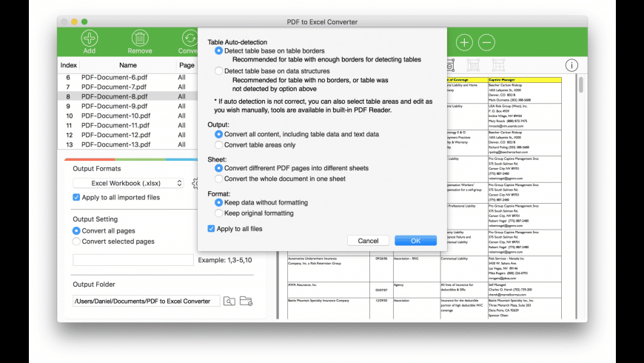The image size is (644, 363).
Task: Select the hatched table area selection tool
Action: point(473,65)
